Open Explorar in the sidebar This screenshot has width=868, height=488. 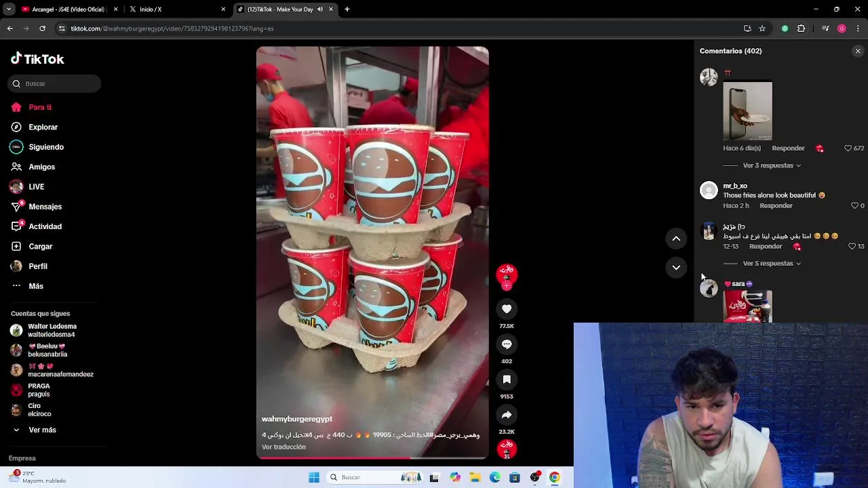coord(43,127)
